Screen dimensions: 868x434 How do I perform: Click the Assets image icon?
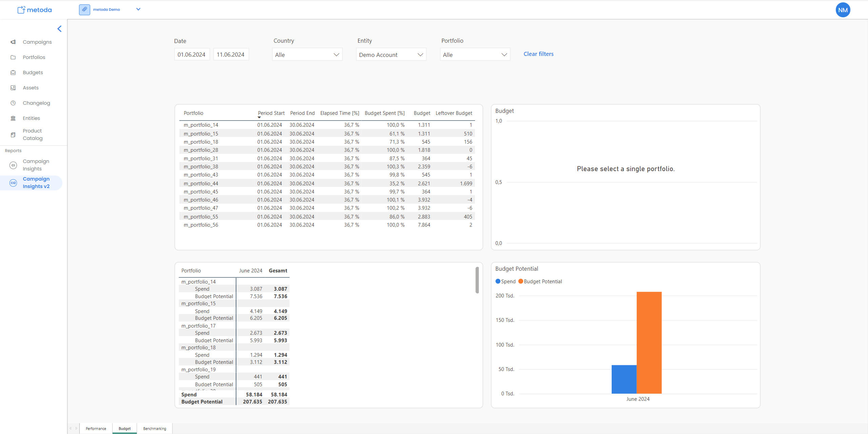point(13,88)
